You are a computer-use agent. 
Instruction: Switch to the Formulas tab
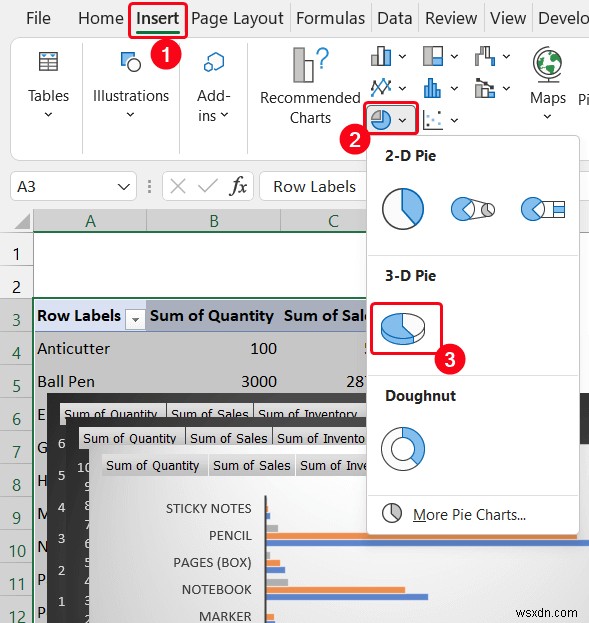(330, 18)
